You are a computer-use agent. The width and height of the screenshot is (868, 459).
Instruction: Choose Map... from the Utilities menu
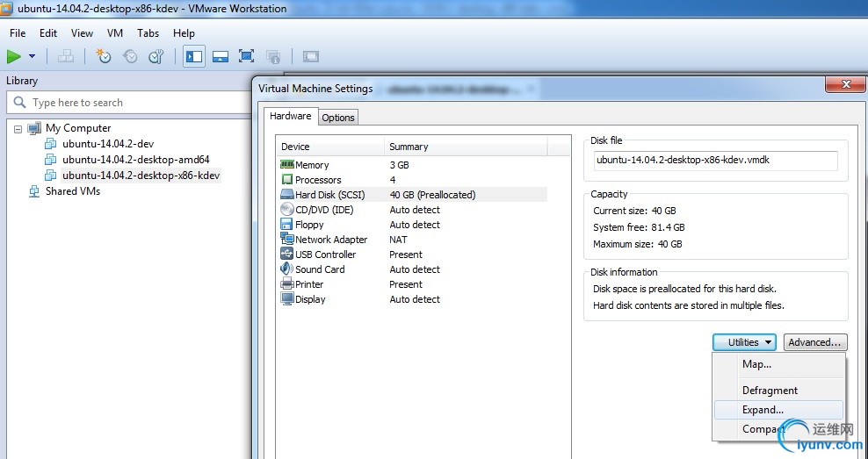[x=779, y=364]
